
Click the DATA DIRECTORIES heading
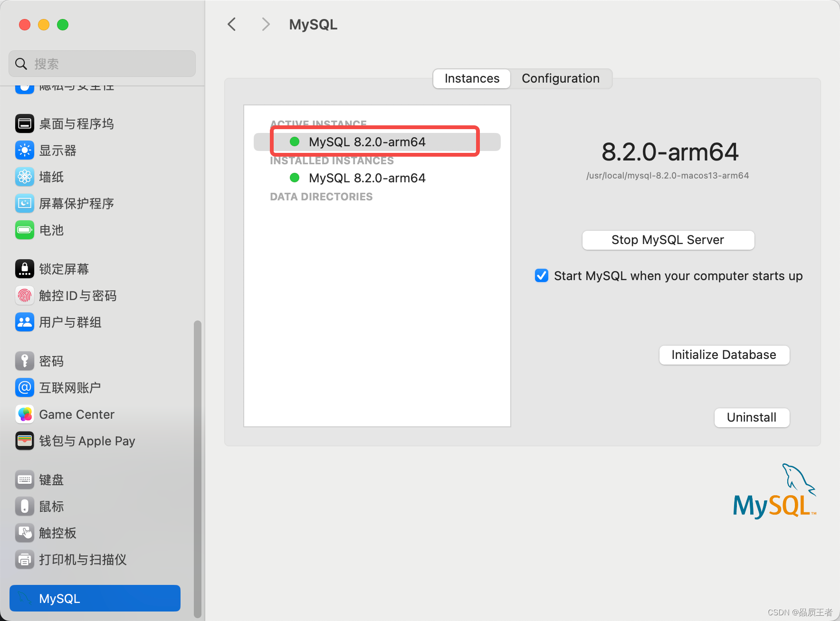321,197
